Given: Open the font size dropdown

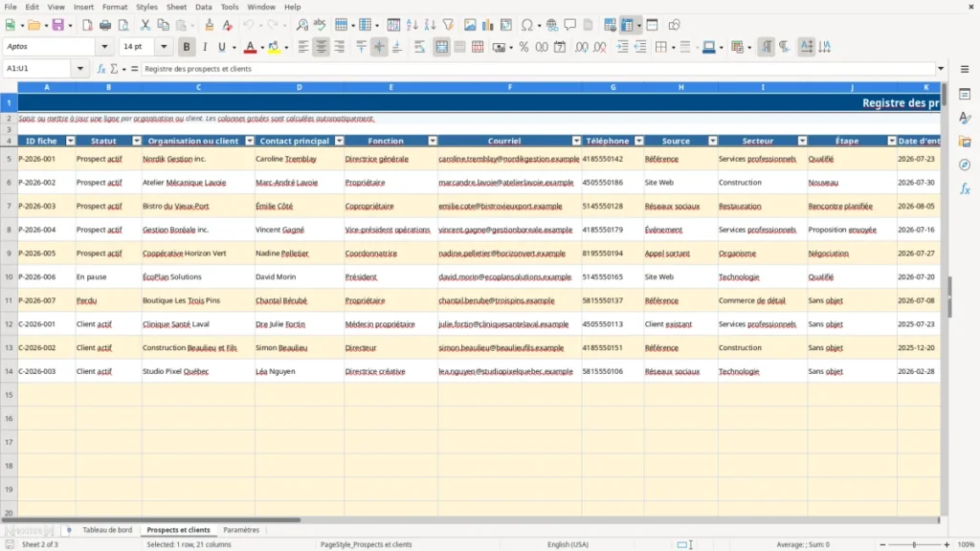Looking at the screenshot, I should (164, 46).
